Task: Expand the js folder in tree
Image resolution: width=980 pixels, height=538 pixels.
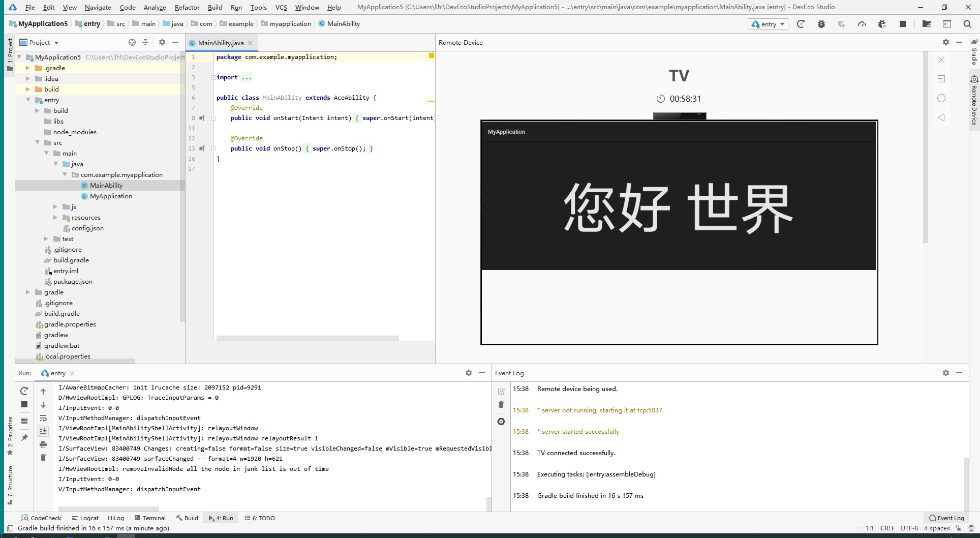Action: pos(55,206)
